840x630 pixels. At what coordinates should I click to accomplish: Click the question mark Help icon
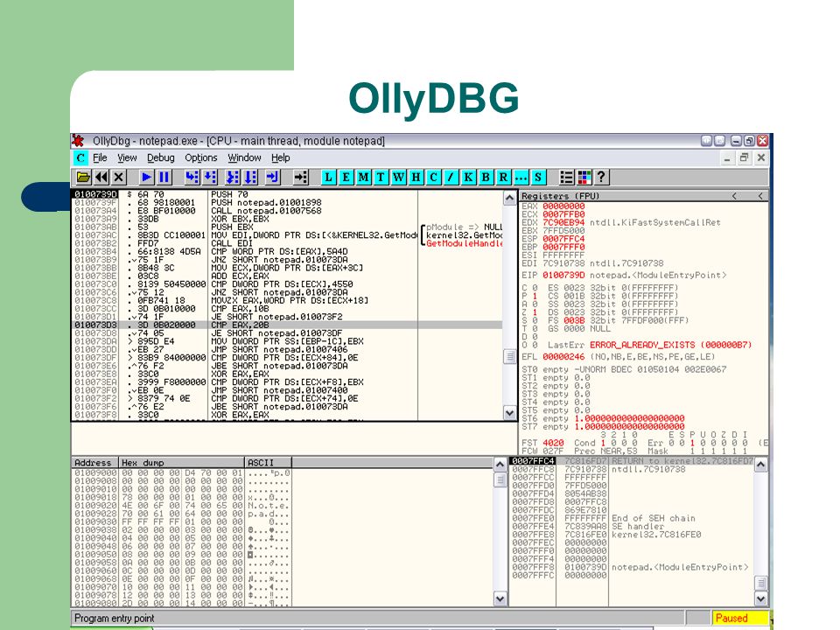(x=602, y=178)
